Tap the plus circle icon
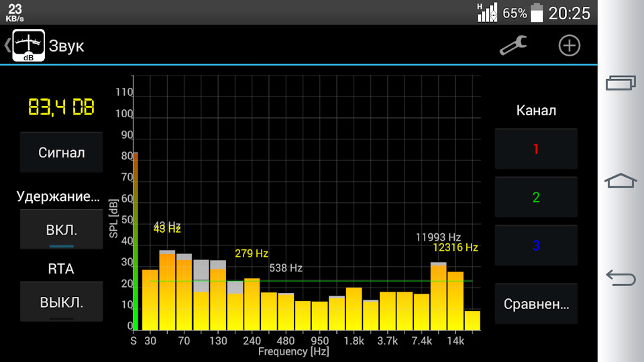Viewport: 644px width, 362px height. tap(569, 46)
